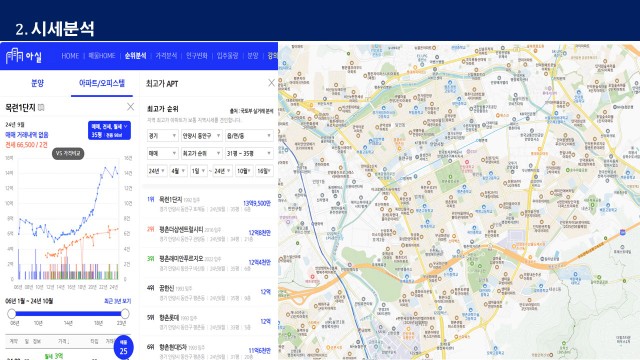Click the blue date range slider track

[68, 313]
